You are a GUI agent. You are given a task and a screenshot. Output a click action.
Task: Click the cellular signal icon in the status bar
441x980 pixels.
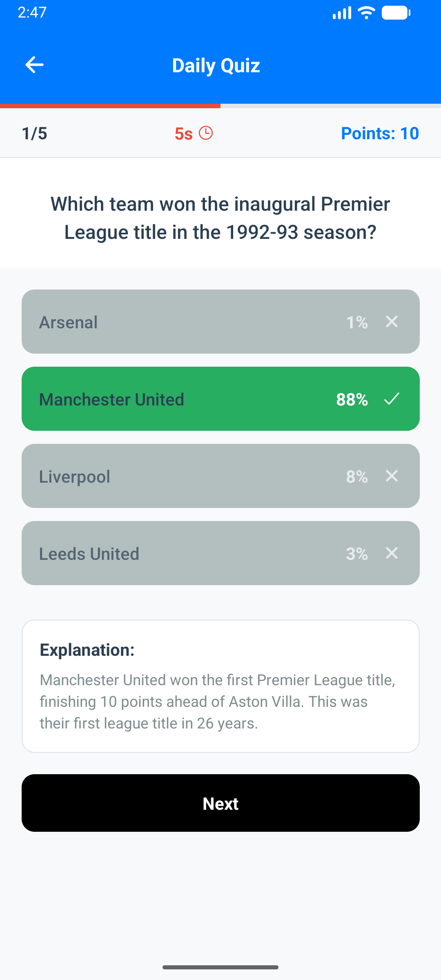click(341, 12)
